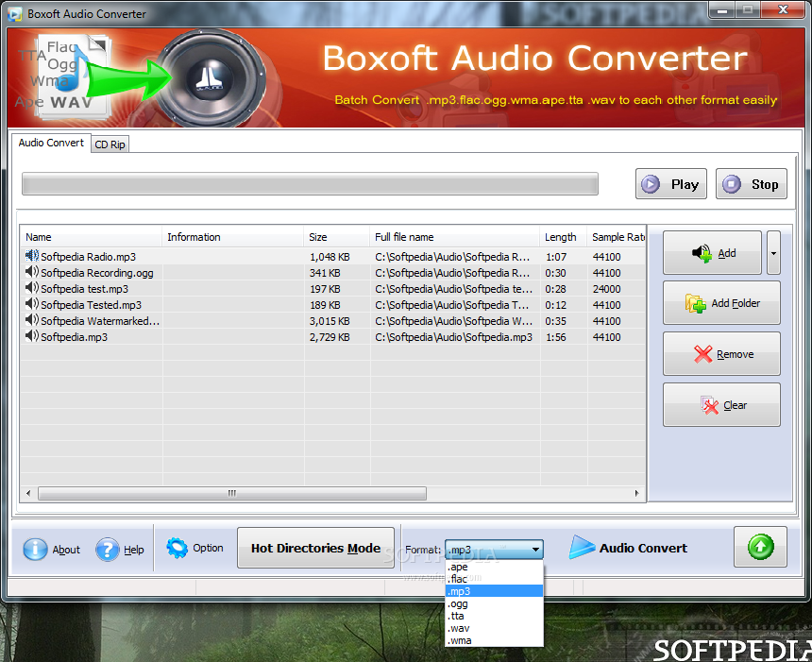Click speaker icon of Softpedia test.mp3
This screenshot has width=812, height=662.
click(x=31, y=287)
